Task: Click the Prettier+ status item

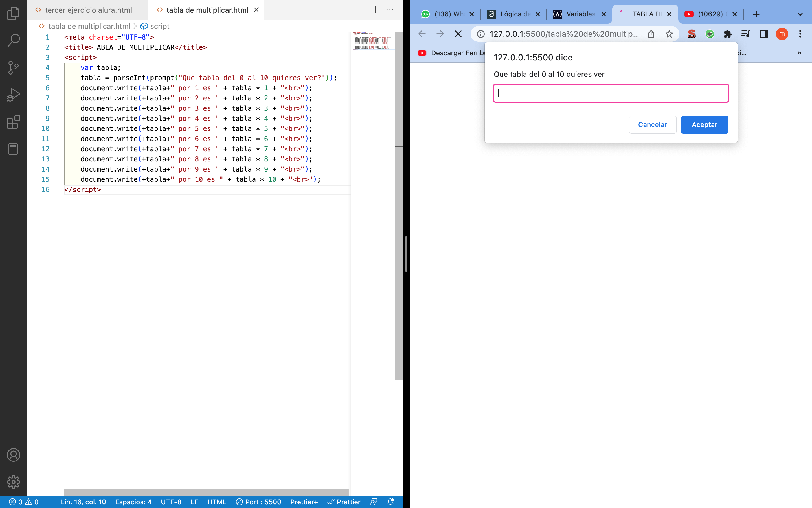Action: pyautogui.click(x=304, y=502)
